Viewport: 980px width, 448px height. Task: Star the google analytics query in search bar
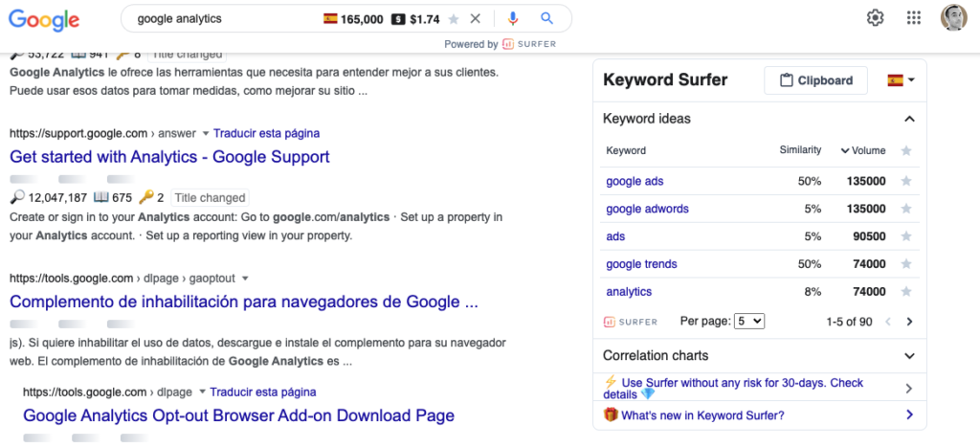pyautogui.click(x=454, y=19)
